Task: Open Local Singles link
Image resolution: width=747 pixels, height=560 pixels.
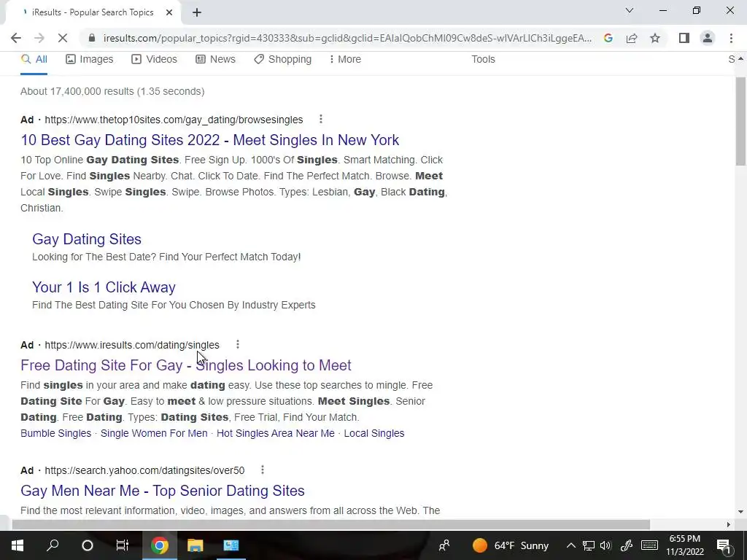Action: pyautogui.click(x=374, y=433)
